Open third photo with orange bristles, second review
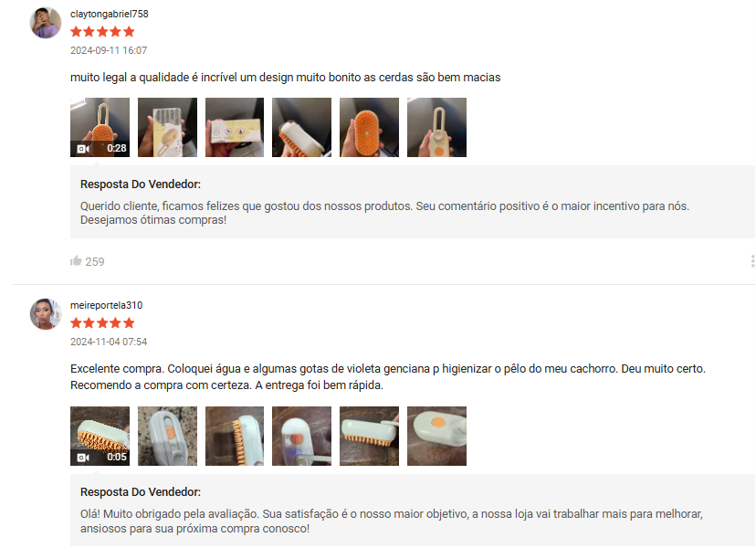Screen dimensions: 756x548 pyautogui.click(x=235, y=436)
